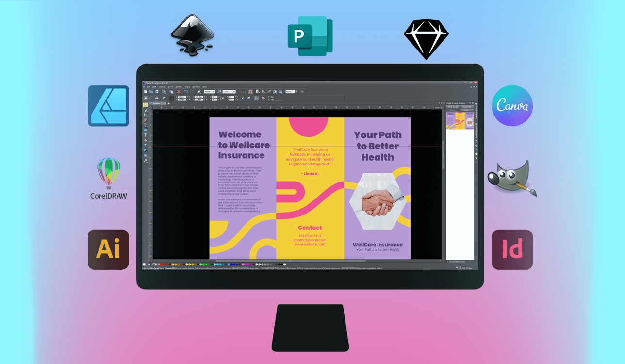Open the Window menu

click(196, 87)
